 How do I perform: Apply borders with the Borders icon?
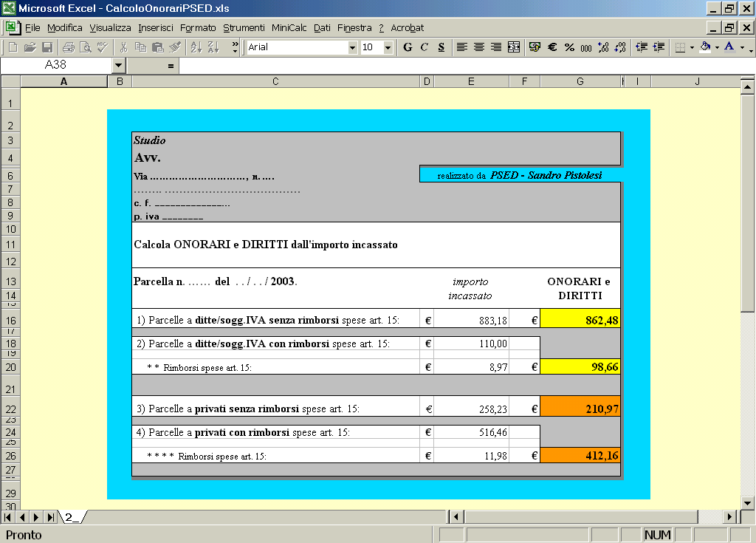click(680, 47)
